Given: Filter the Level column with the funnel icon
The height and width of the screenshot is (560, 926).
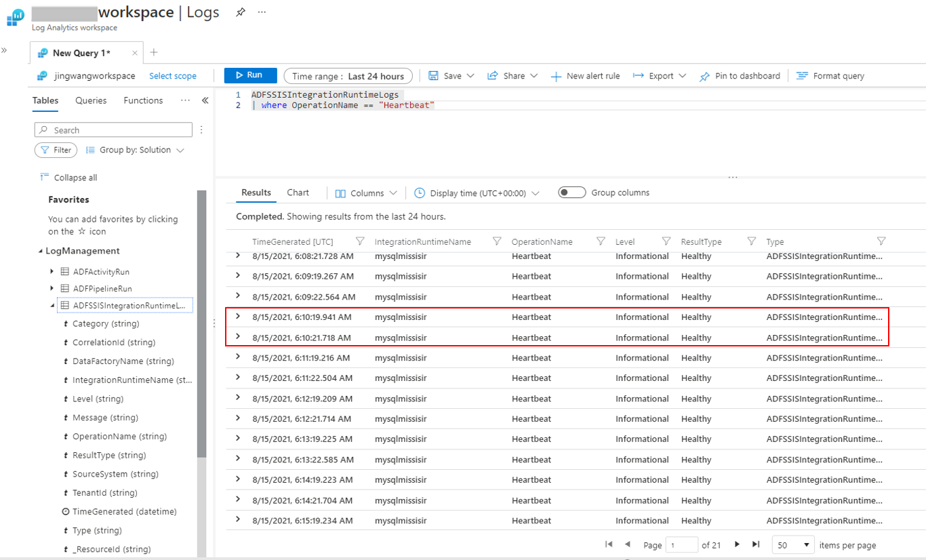Looking at the screenshot, I should (x=667, y=241).
